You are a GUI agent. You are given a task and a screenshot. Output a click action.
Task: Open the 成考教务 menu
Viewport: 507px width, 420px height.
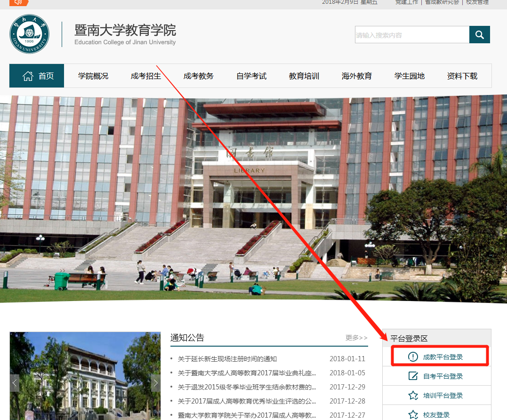[199, 76]
